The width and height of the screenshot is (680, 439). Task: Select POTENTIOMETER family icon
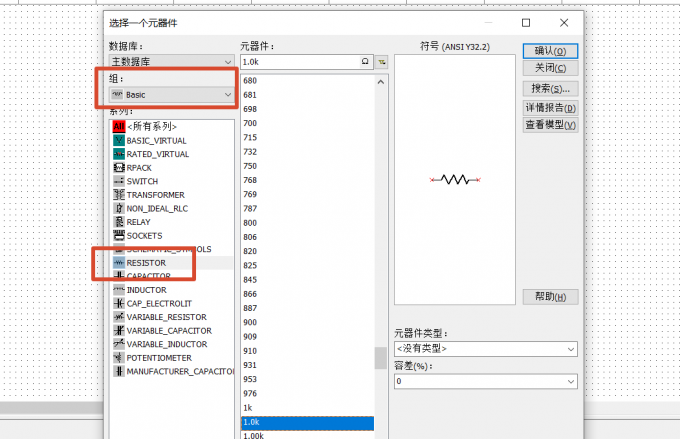pyautogui.click(x=119, y=357)
